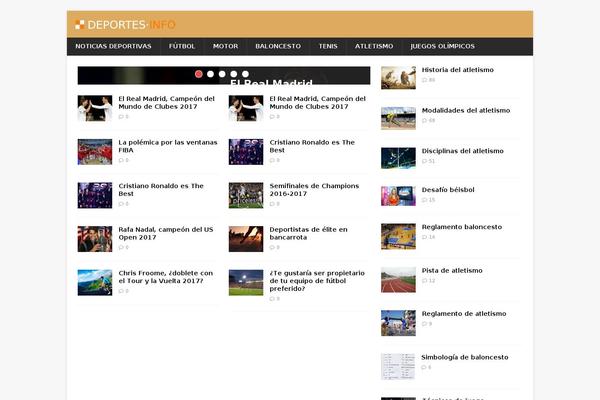Screen dimensions: 600x400
Task: Click Desafío béisbol thumbnail
Action: (x=398, y=196)
